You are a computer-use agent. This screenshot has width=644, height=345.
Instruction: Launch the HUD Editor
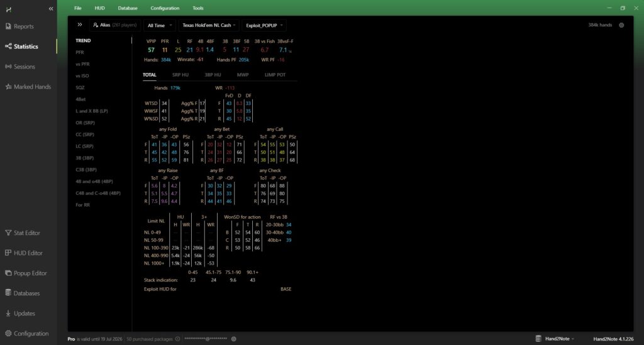(8, 253)
